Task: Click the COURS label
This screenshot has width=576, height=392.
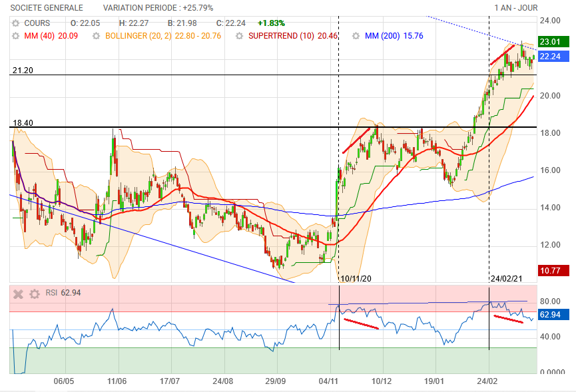Action: [x=37, y=23]
